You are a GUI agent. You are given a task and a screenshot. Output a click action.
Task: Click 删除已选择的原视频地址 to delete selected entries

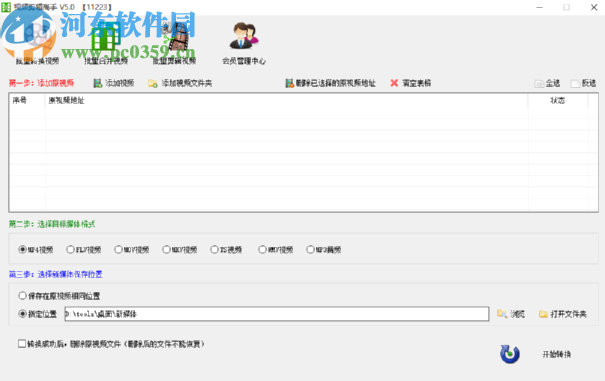coord(330,83)
